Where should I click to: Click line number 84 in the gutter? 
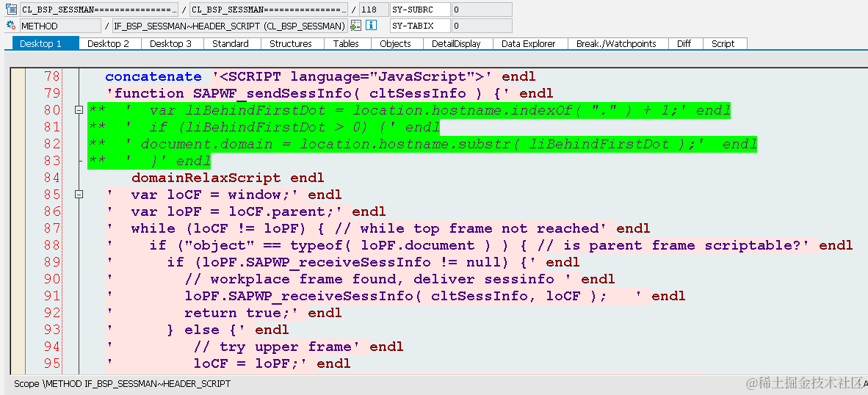51,178
